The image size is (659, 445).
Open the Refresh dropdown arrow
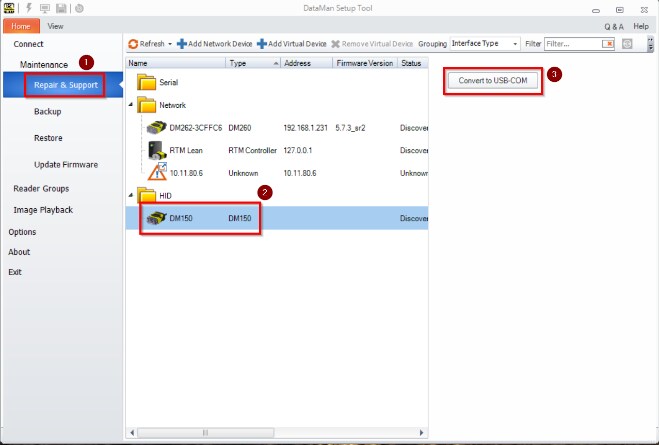pyautogui.click(x=170, y=44)
